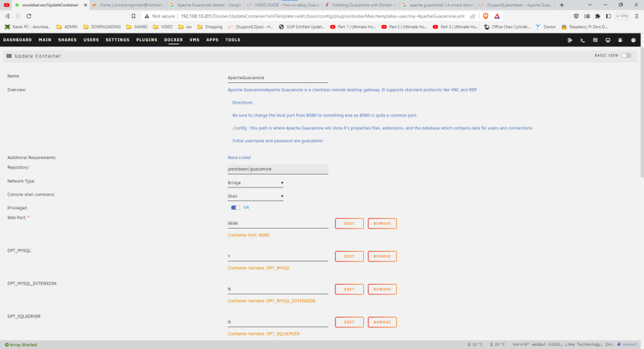644x349 pixels.
Task: Open the DOCKER menu
Action: [173, 40]
